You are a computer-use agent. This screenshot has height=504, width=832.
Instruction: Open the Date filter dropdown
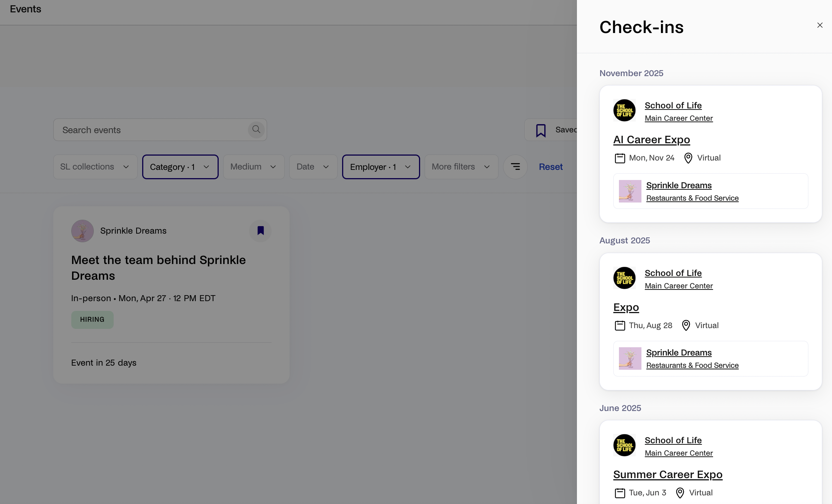[x=313, y=167]
